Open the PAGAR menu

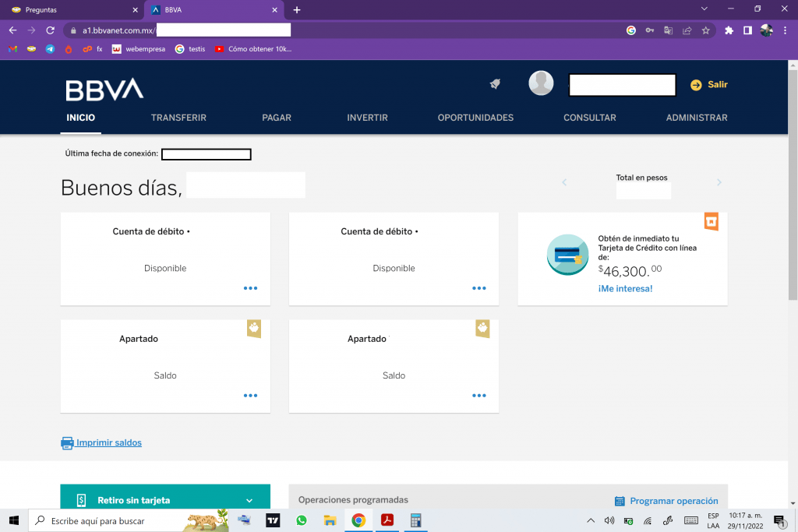pos(277,118)
